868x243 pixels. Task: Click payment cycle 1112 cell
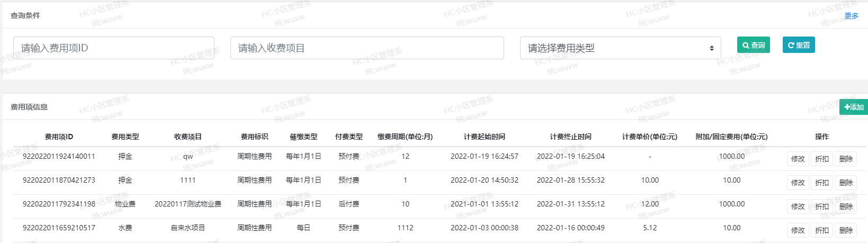405,228
